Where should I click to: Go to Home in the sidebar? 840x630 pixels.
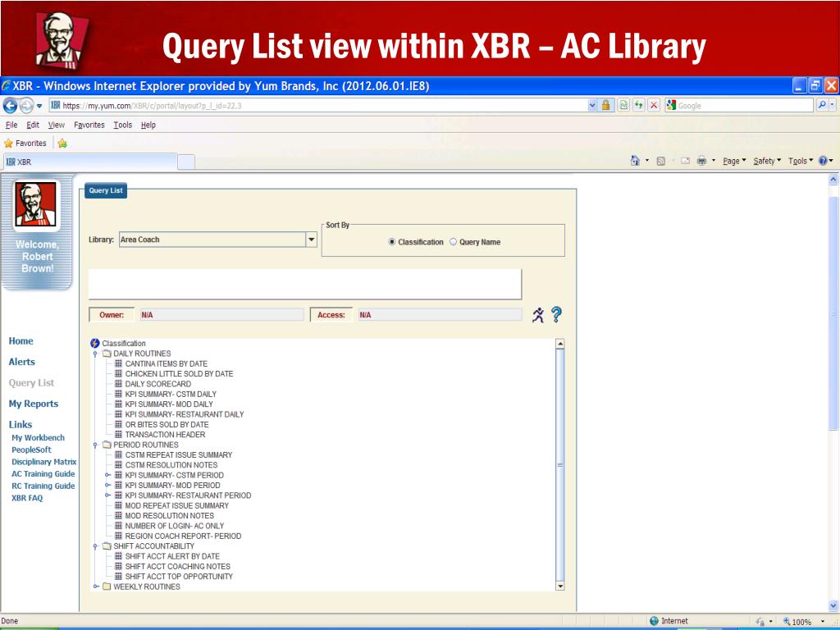click(x=21, y=341)
